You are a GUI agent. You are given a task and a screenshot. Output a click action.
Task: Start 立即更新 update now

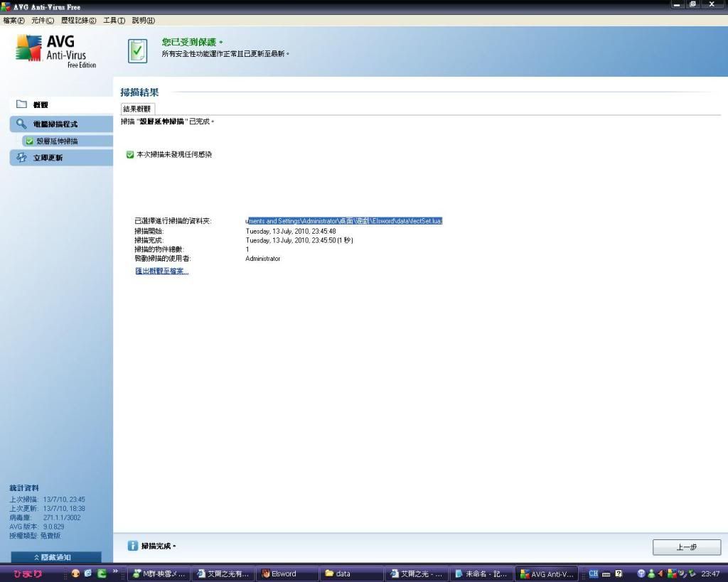coord(61,158)
